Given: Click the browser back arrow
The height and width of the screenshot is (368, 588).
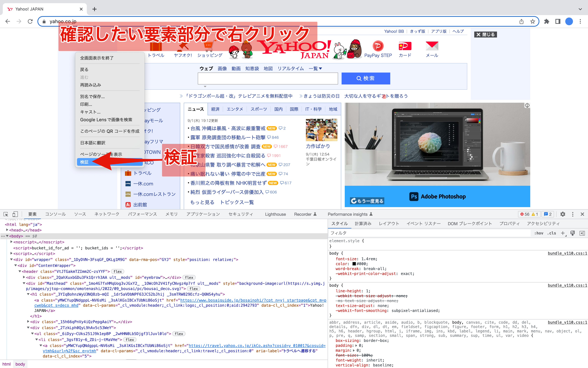Looking at the screenshot, I should [8, 21].
